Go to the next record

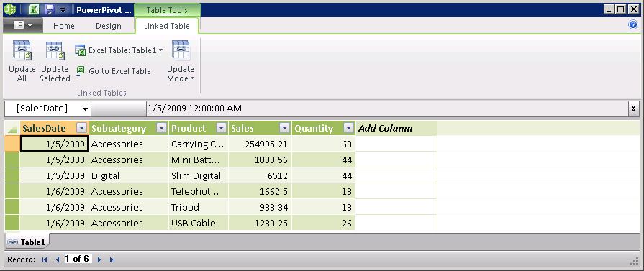click(99, 259)
